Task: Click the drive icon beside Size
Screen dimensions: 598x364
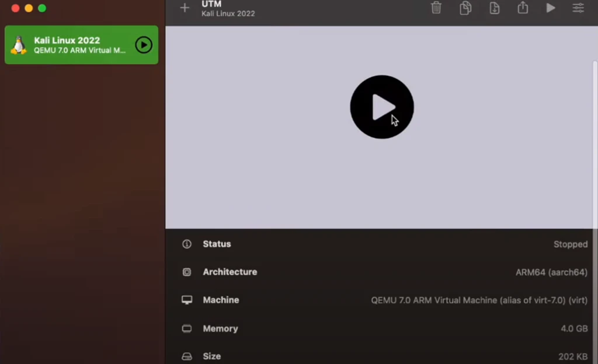Action: 187,356
